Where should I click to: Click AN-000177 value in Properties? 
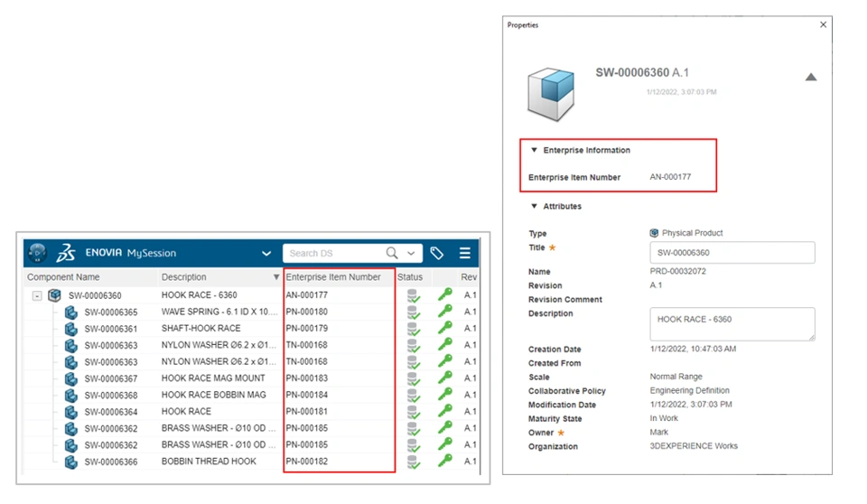point(670,177)
